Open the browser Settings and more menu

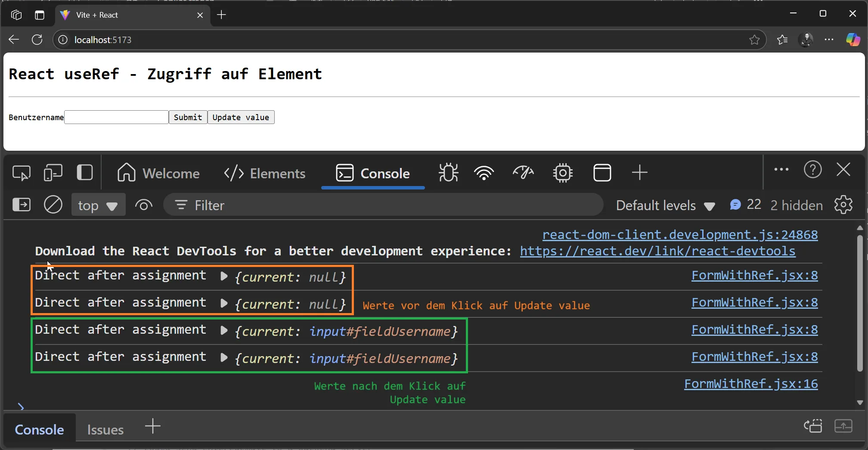829,40
